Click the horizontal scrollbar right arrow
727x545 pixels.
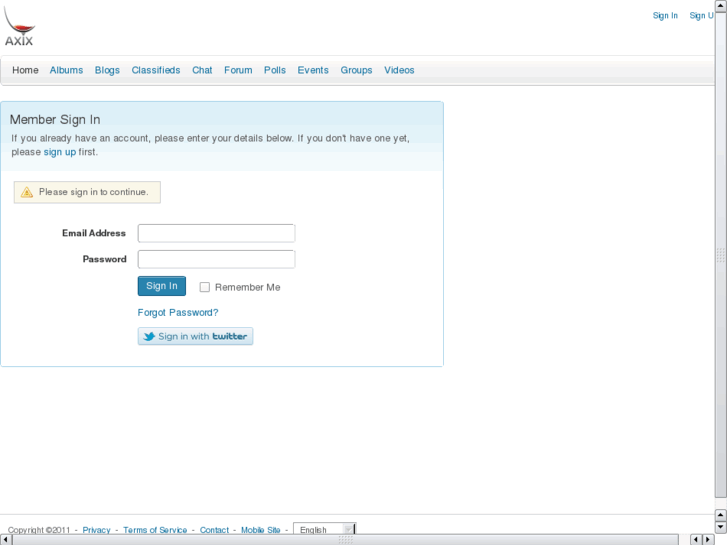[708, 539]
